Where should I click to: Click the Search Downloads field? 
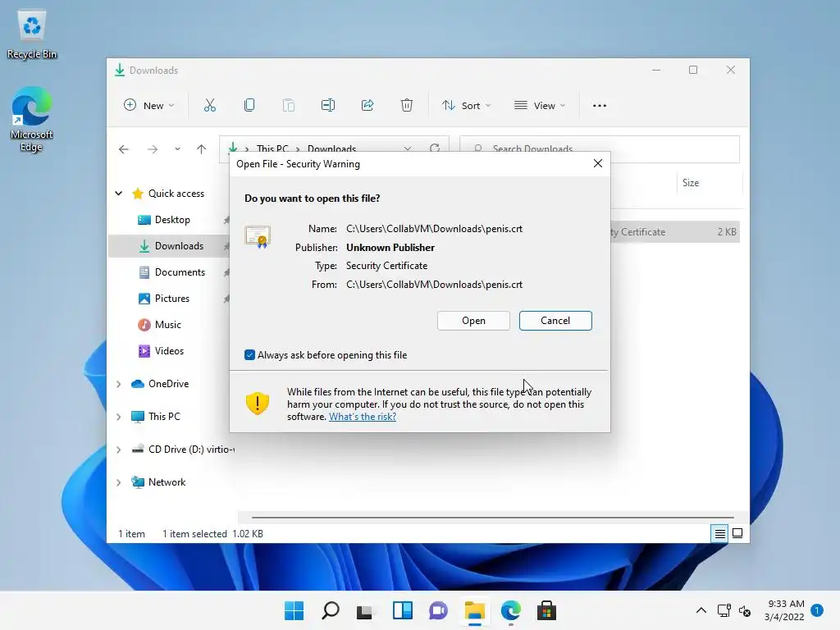[600, 148]
